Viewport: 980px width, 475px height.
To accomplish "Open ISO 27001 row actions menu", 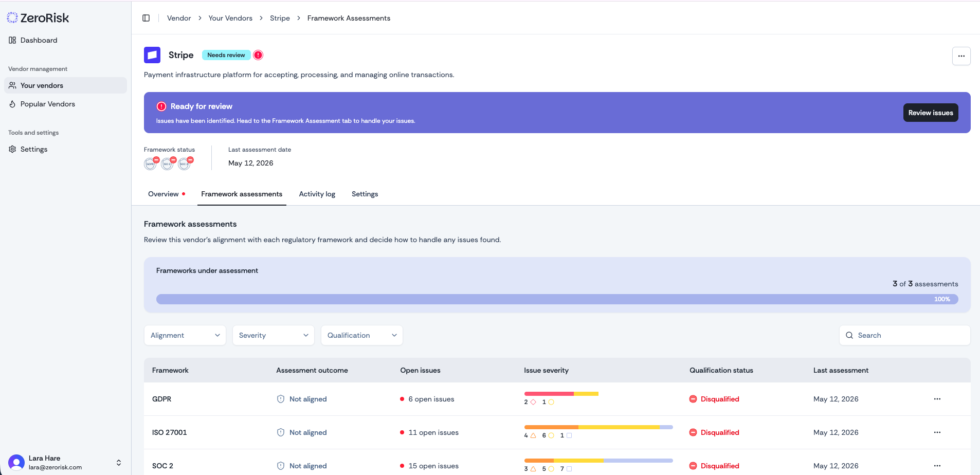I will [x=937, y=432].
